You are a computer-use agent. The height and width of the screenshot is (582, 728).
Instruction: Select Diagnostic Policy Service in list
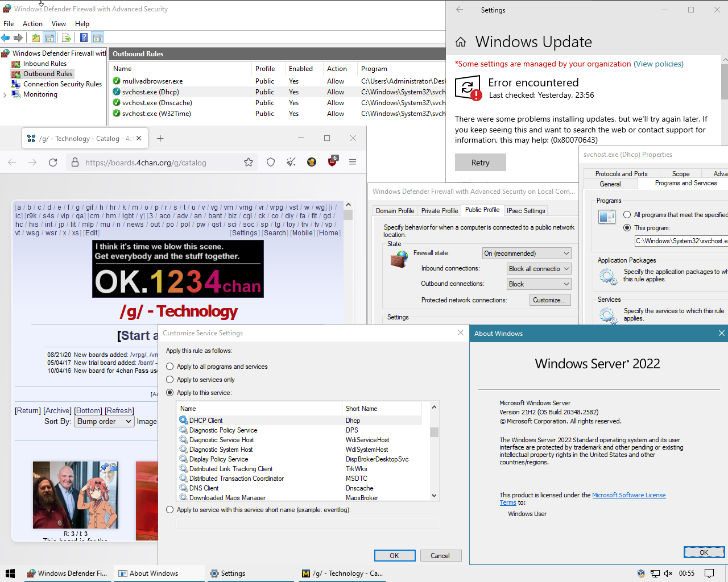(300, 430)
